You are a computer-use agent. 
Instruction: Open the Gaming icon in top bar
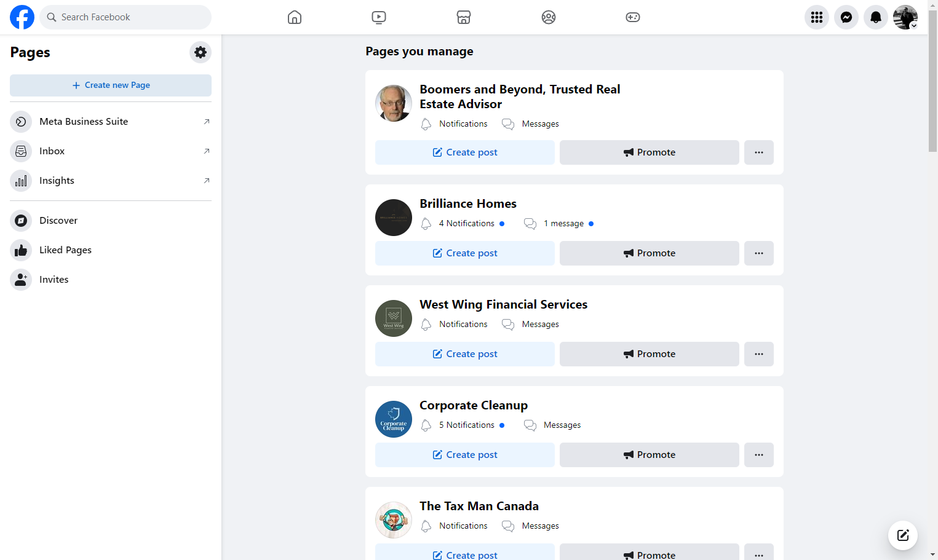pyautogui.click(x=633, y=17)
